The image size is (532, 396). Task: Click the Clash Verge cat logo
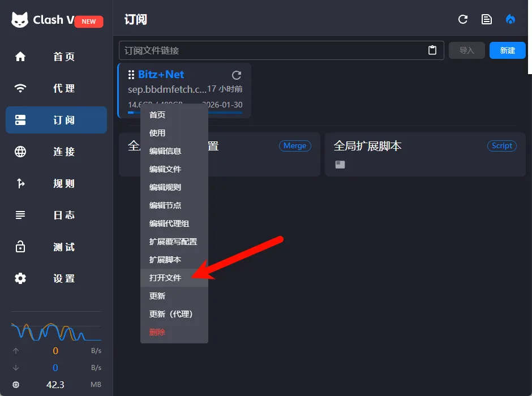tap(20, 20)
